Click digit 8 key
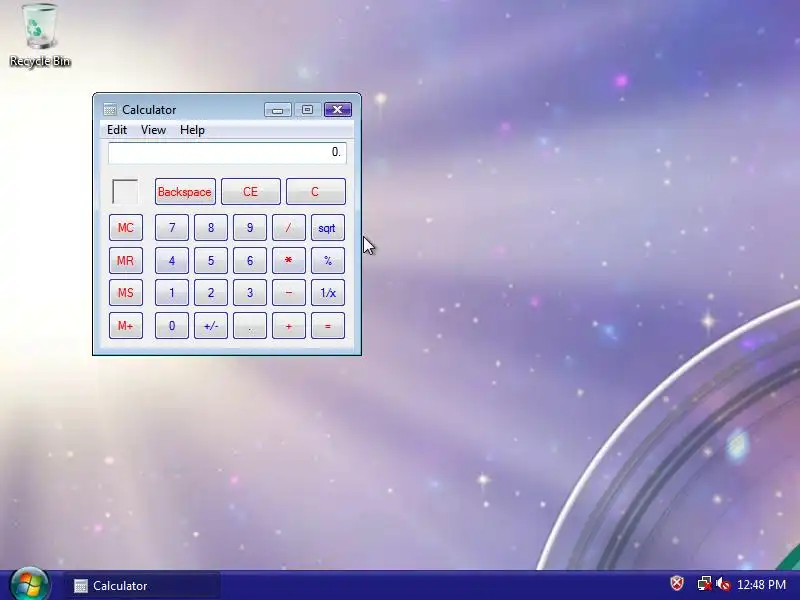 pyautogui.click(x=211, y=228)
